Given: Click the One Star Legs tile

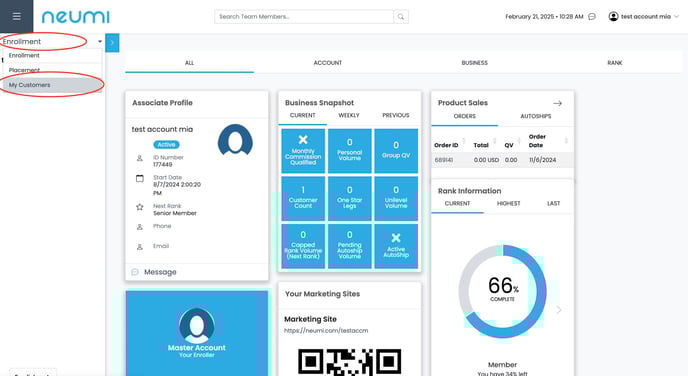Looking at the screenshot, I should click(350, 198).
